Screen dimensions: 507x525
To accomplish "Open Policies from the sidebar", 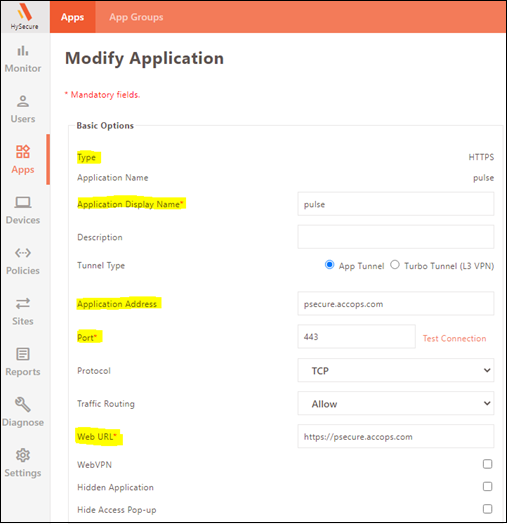I will coord(23,253).
